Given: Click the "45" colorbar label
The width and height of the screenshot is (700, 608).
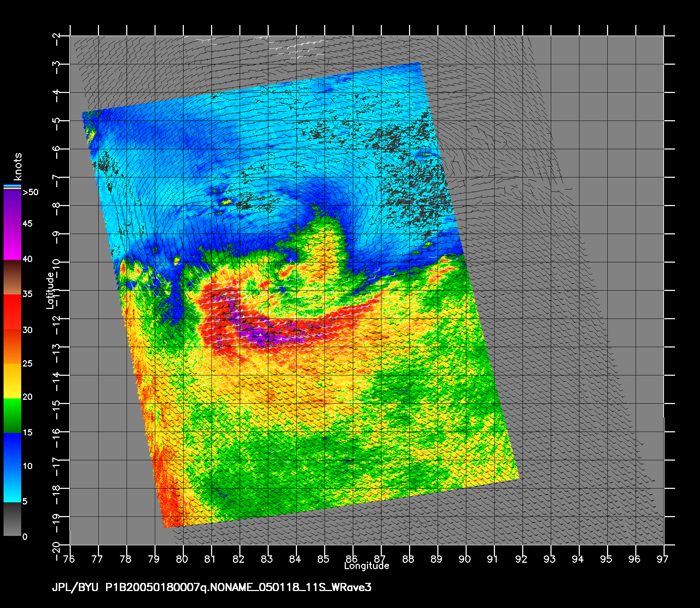Looking at the screenshot, I should click(x=27, y=223).
